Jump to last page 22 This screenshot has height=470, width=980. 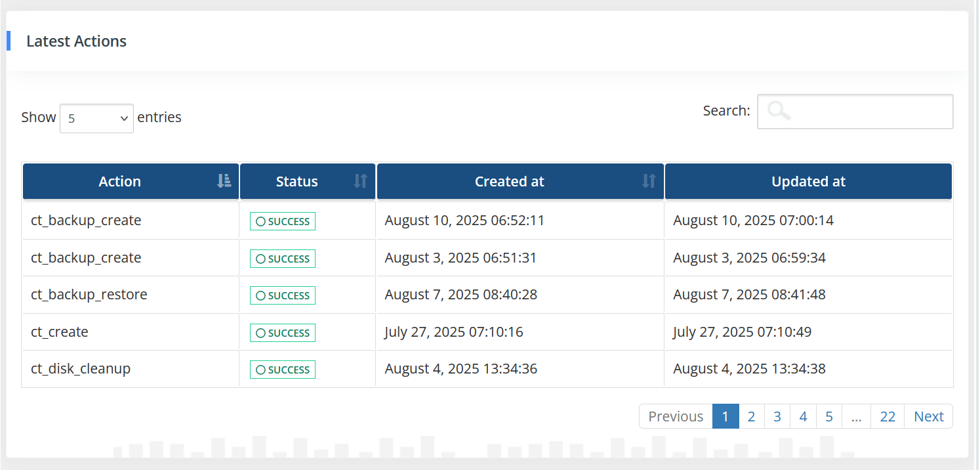click(888, 416)
